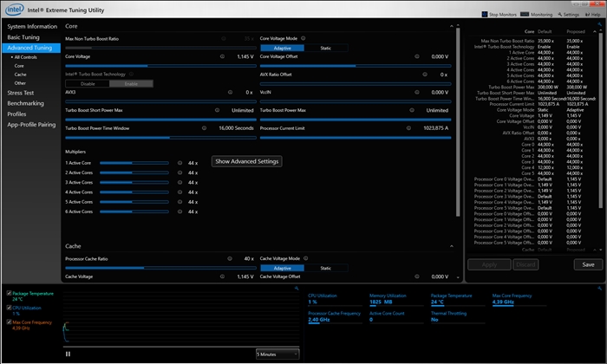This screenshot has height=364, width=607.
Task: Click wrench icon in bottom-right monitor panel
Action: pos(600,289)
